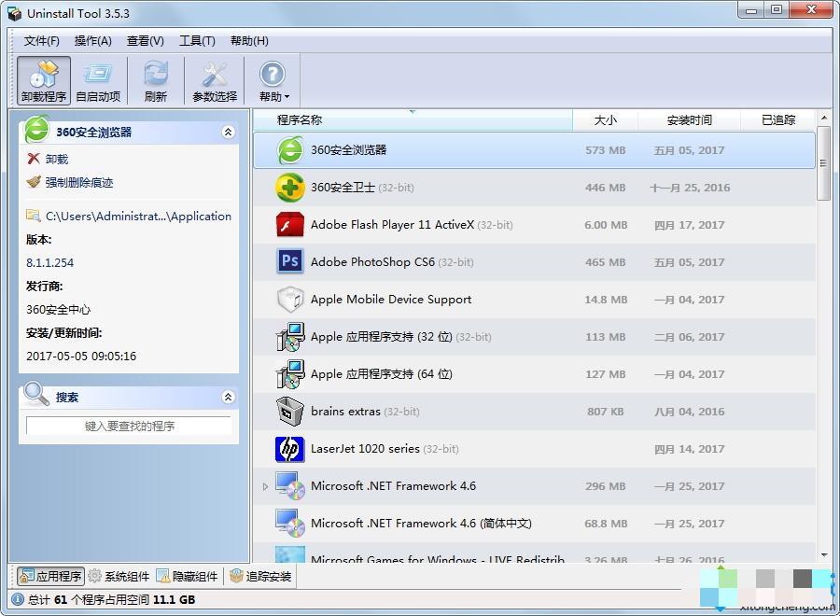Image resolution: width=840 pixels, height=616 pixels.
Task: Select the brains extras program icon
Action: click(x=290, y=412)
